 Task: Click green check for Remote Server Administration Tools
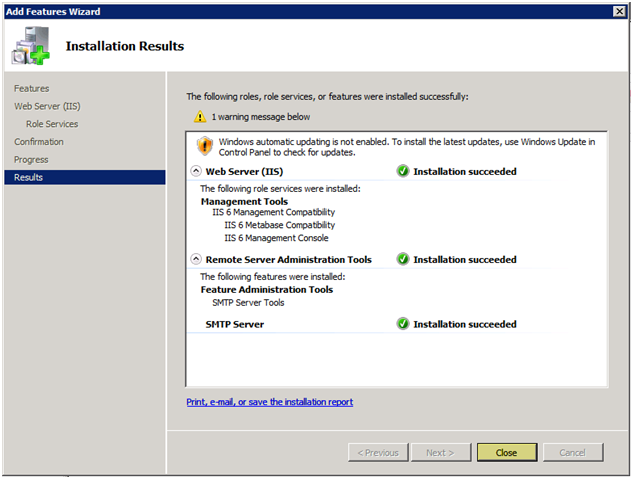(x=402, y=259)
